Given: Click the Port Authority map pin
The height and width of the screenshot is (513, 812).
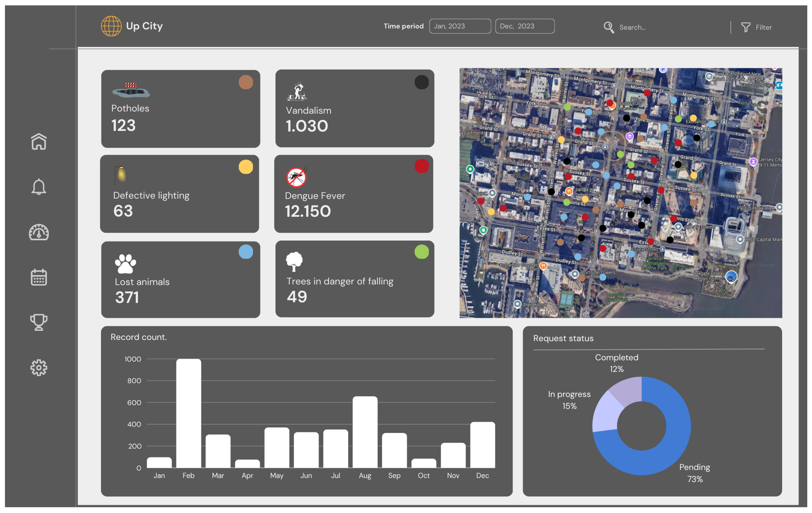Looking at the screenshot, I should [709, 76].
